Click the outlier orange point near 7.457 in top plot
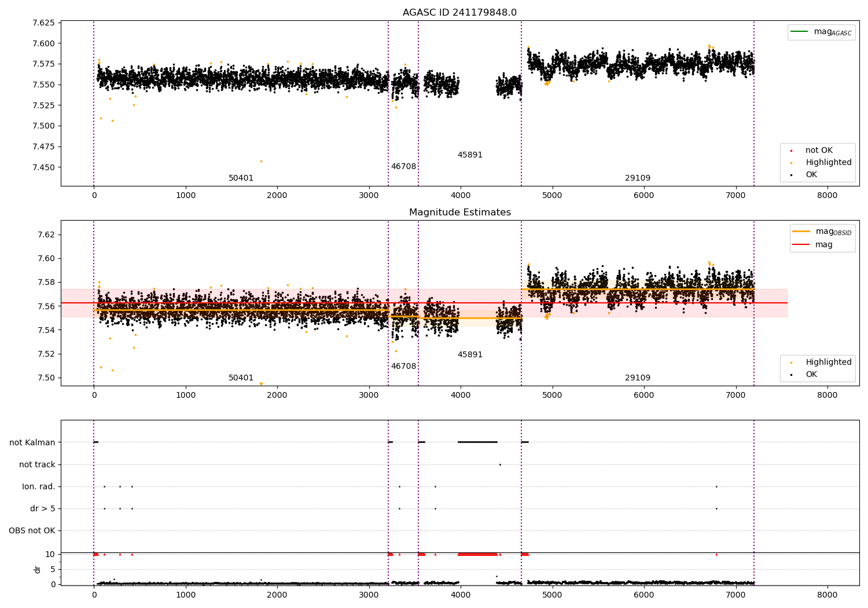868x608 pixels. (261, 161)
